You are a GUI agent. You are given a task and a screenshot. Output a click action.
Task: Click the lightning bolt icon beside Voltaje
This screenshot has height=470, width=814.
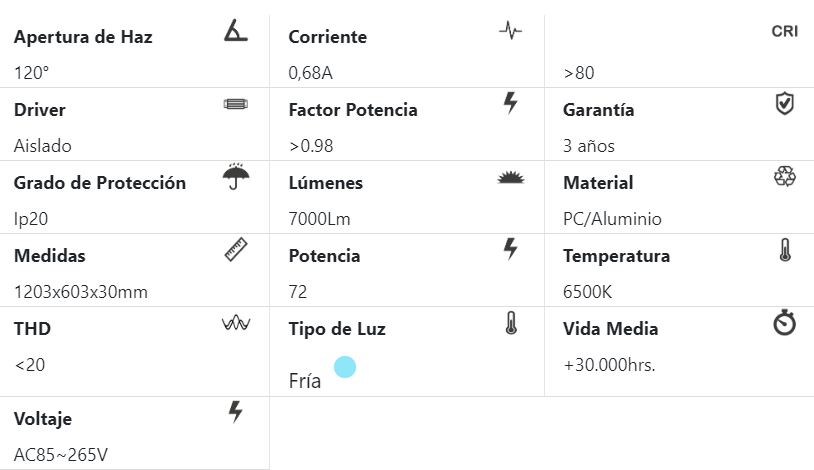click(235, 411)
